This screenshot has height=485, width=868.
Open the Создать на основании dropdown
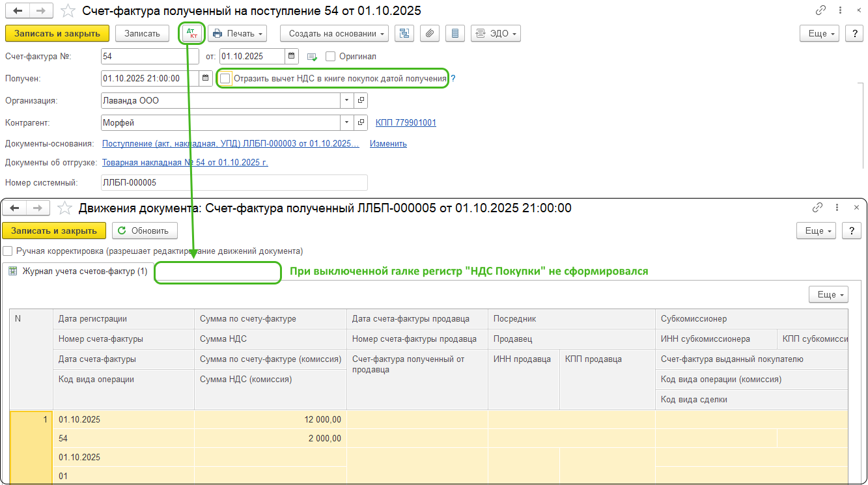tap(334, 33)
